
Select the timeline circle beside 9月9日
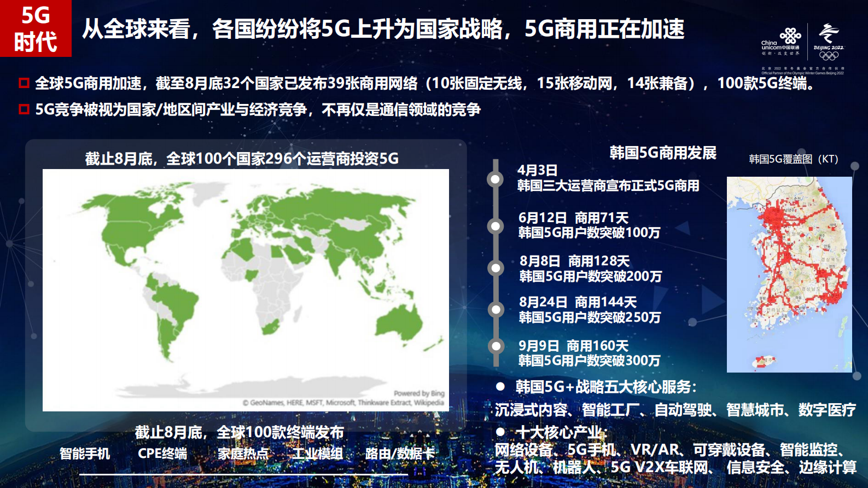496,346
